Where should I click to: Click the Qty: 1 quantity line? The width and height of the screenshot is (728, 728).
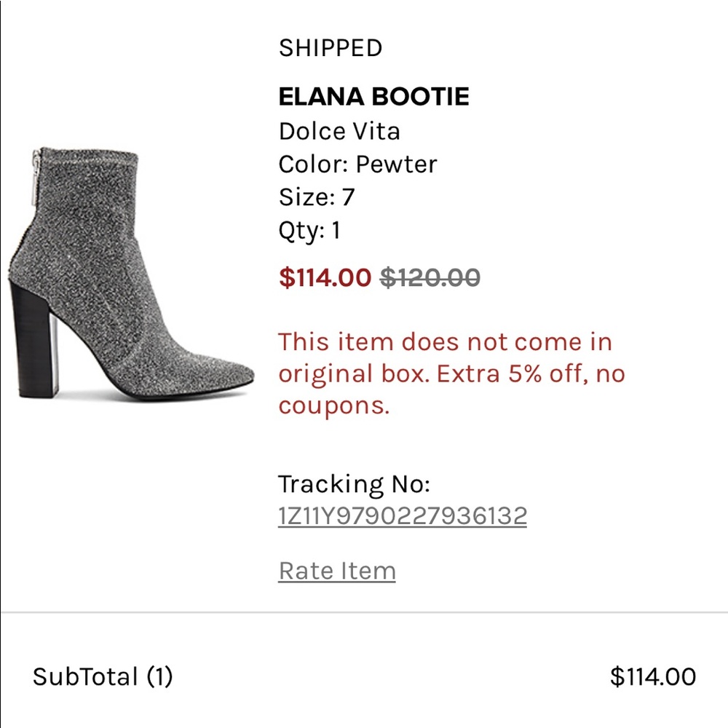point(309,231)
